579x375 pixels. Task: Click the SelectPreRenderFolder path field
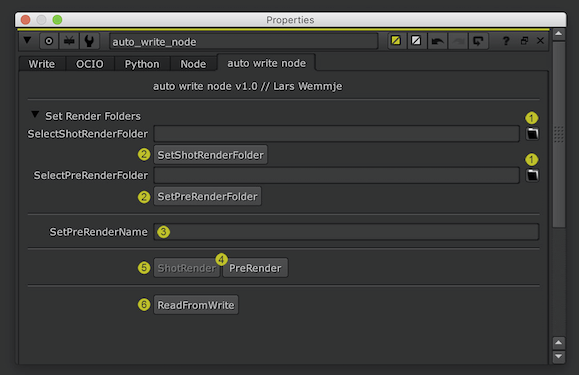tap(336, 175)
